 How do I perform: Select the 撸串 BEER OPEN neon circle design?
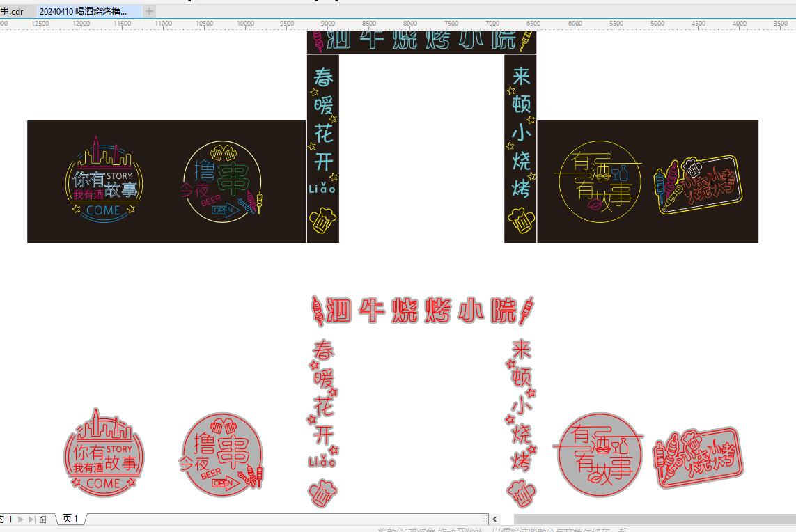222,181
